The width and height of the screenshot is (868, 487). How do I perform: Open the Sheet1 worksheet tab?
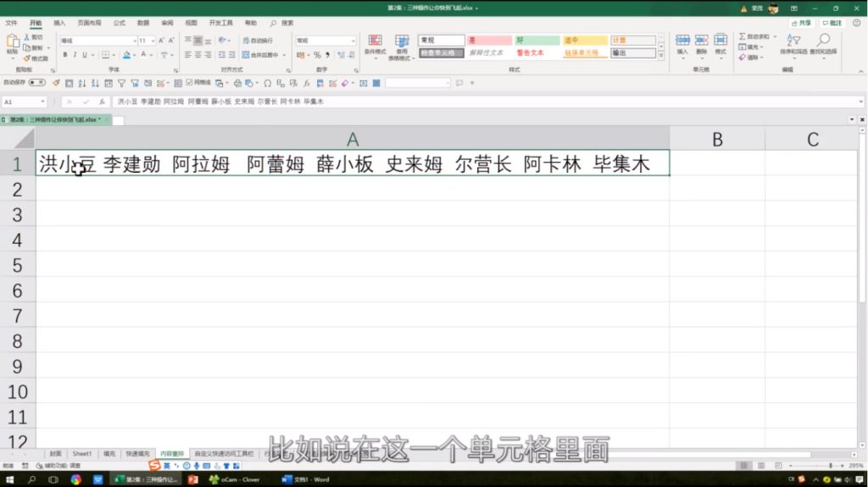[x=82, y=454]
